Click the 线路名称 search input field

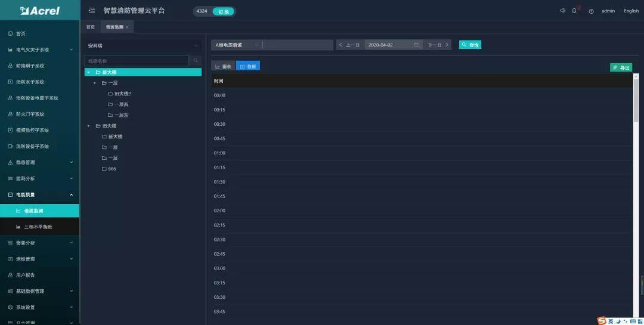pyautogui.click(x=137, y=61)
